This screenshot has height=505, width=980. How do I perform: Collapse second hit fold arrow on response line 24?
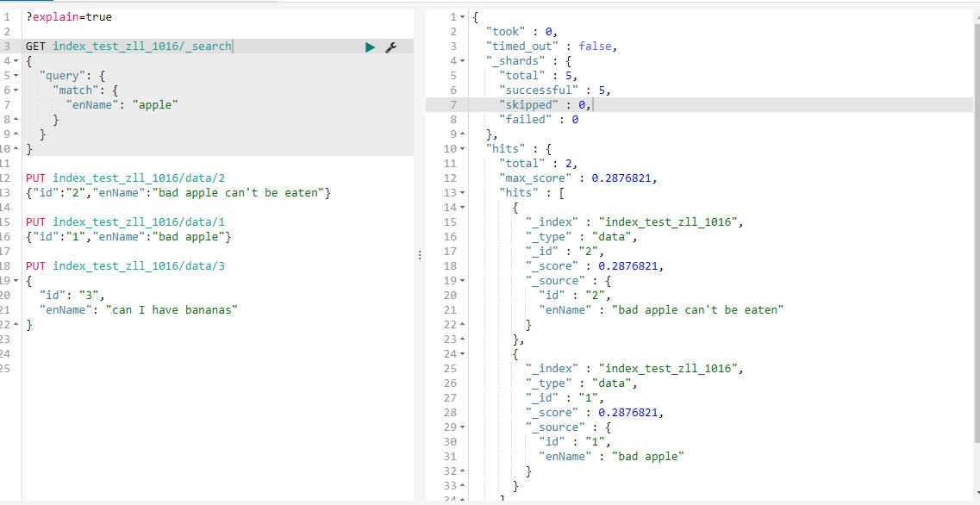click(x=463, y=353)
